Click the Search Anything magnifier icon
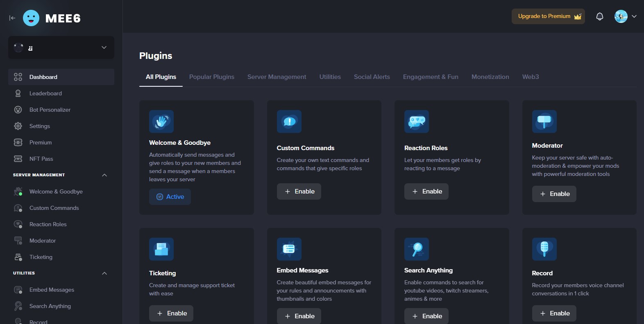 click(416, 249)
